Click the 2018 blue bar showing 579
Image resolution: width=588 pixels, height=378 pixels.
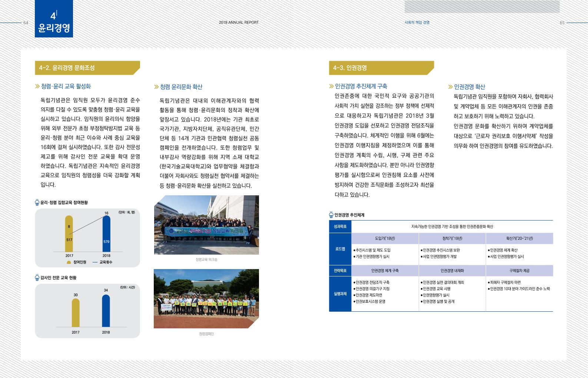pyautogui.click(x=106, y=234)
